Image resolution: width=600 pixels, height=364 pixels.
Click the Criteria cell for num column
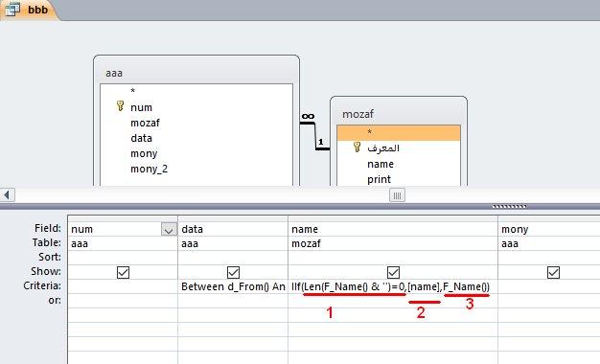[x=123, y=286]
